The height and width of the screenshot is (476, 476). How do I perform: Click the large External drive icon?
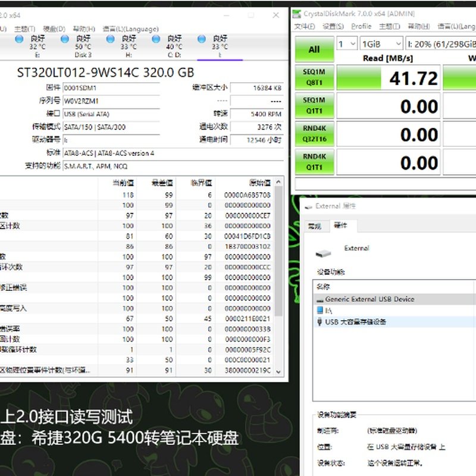pyautogui.click(x=323, y=253)
